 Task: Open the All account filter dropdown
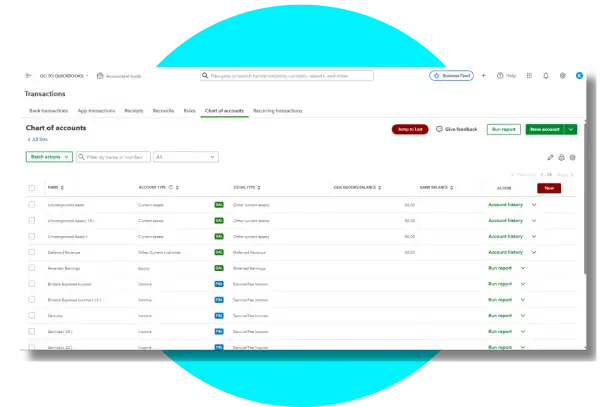click(x=186, y=157)
